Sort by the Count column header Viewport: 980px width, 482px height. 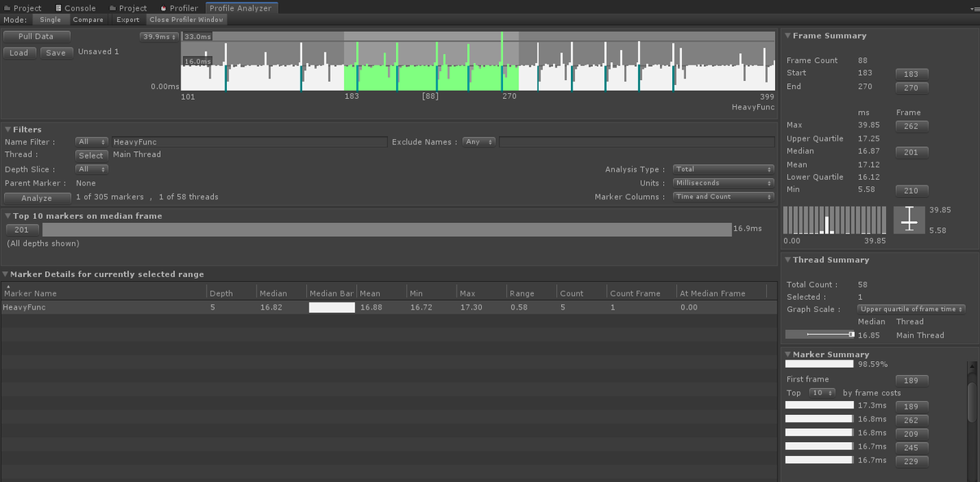(580, 292)
